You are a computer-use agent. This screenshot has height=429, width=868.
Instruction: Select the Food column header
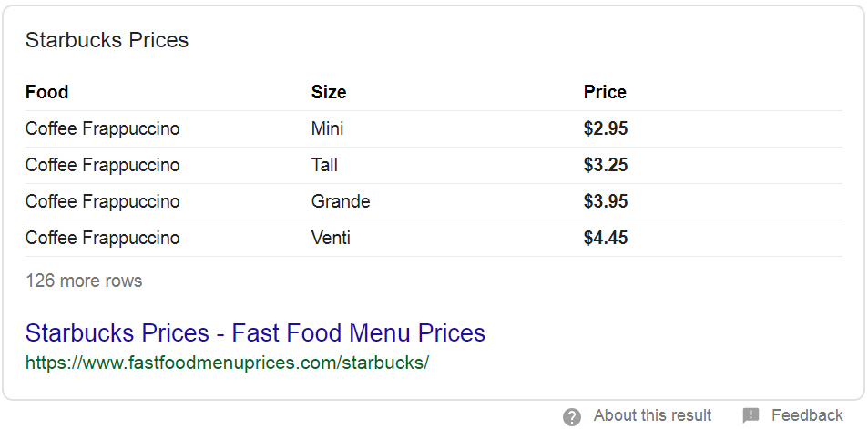coord(47,92)
